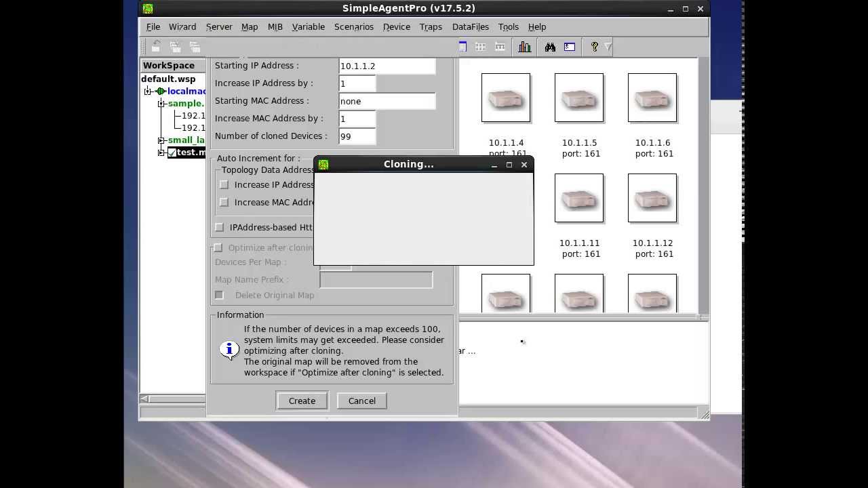Open the DataFiles menu

pos(471,27)
